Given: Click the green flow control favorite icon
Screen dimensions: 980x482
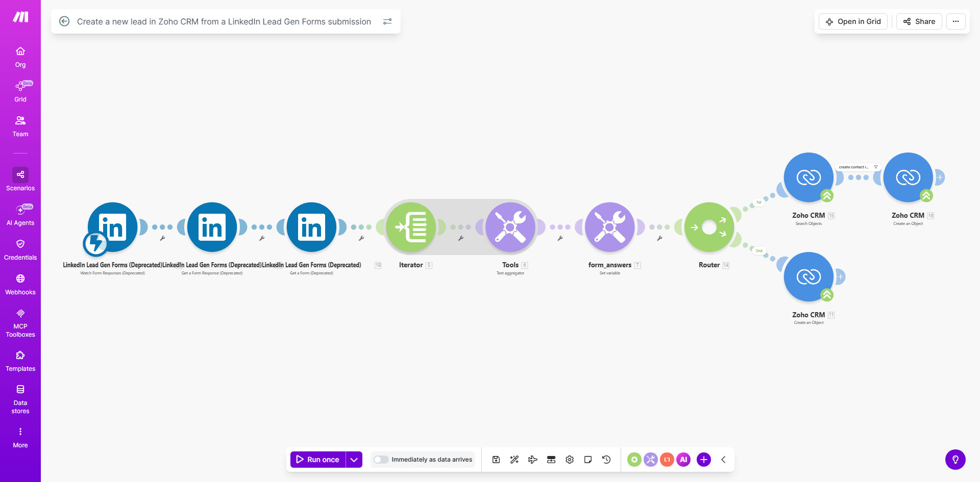Looking at the screenshot, I should coord(634,460).
